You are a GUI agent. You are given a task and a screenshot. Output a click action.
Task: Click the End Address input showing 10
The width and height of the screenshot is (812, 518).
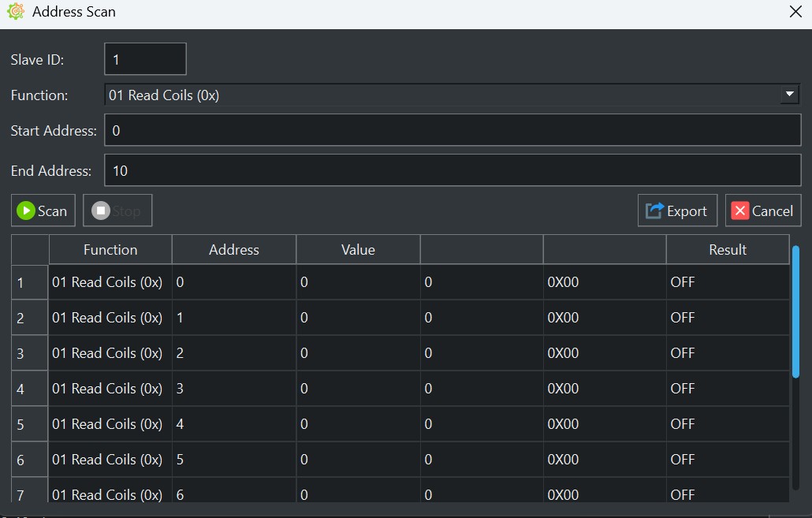(453, 170)
